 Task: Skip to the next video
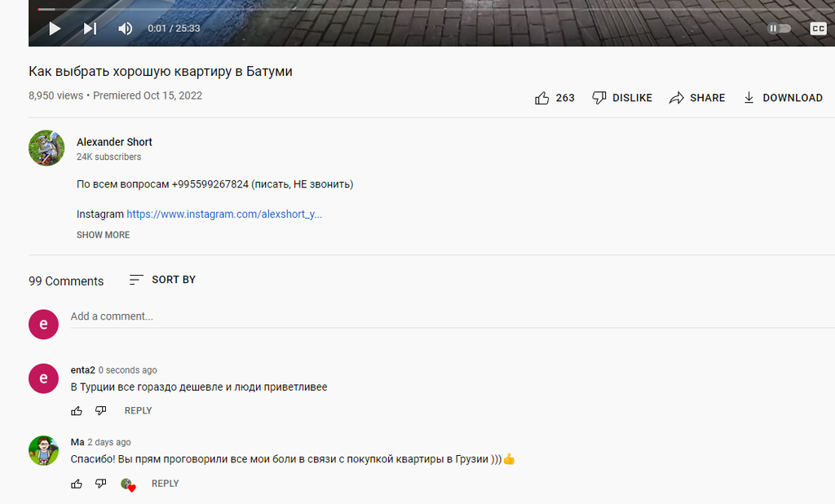click(90, 29)
